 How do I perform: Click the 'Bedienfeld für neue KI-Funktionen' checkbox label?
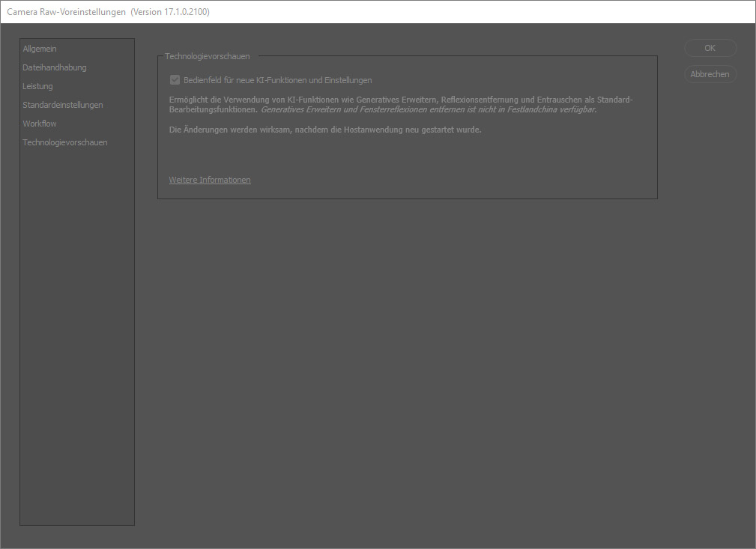(x=277, y=80)
